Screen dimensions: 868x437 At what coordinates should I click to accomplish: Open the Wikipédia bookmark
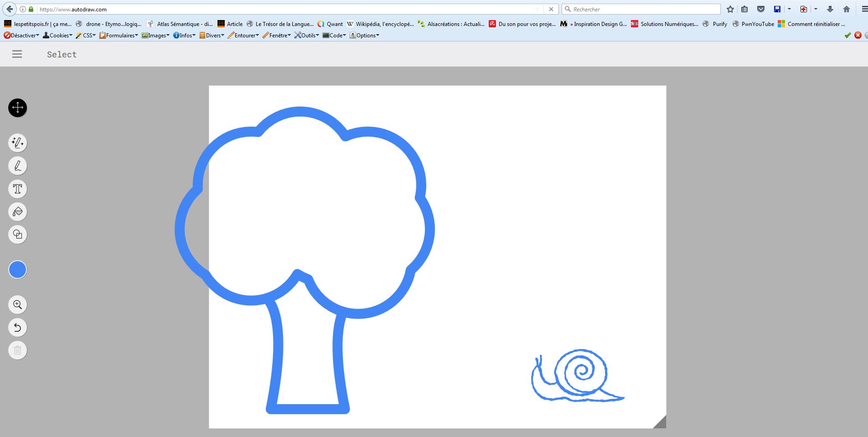coord(380,24)
